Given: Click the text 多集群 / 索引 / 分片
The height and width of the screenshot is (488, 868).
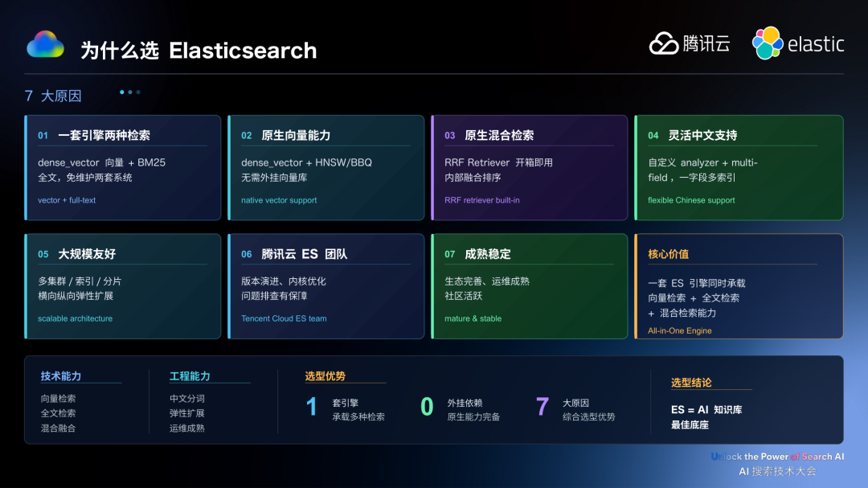Looking at the screenshot, I should pos(80,281).
